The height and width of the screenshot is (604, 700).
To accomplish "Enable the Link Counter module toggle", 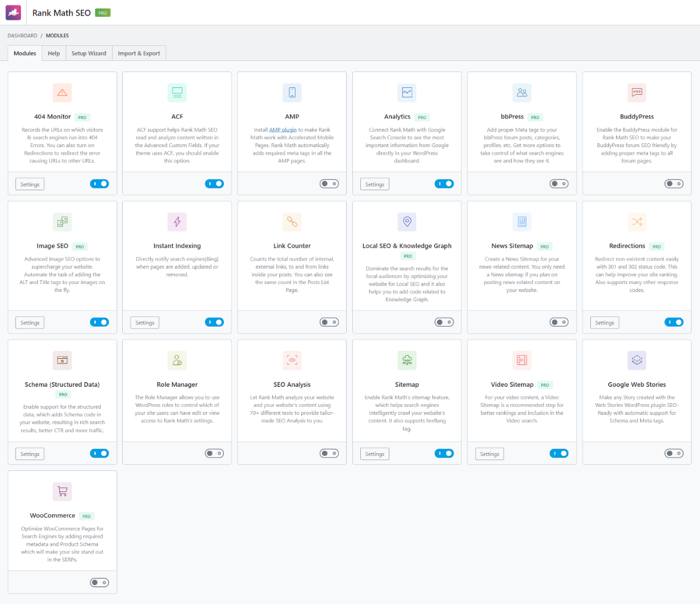I will 329,322.
